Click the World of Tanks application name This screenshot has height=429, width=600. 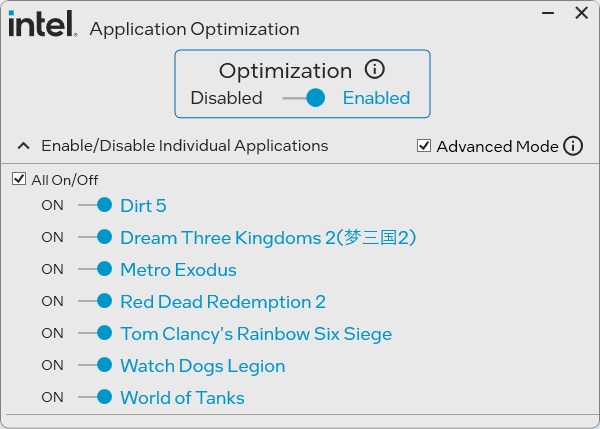tap(182, 398)
